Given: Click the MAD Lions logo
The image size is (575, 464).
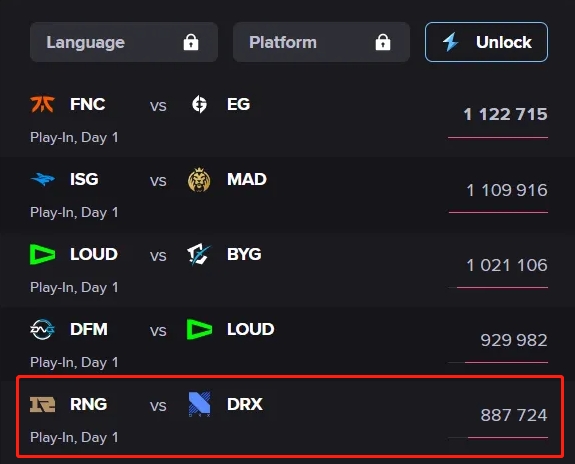Looking at the screenshot, I should (199, 180).
